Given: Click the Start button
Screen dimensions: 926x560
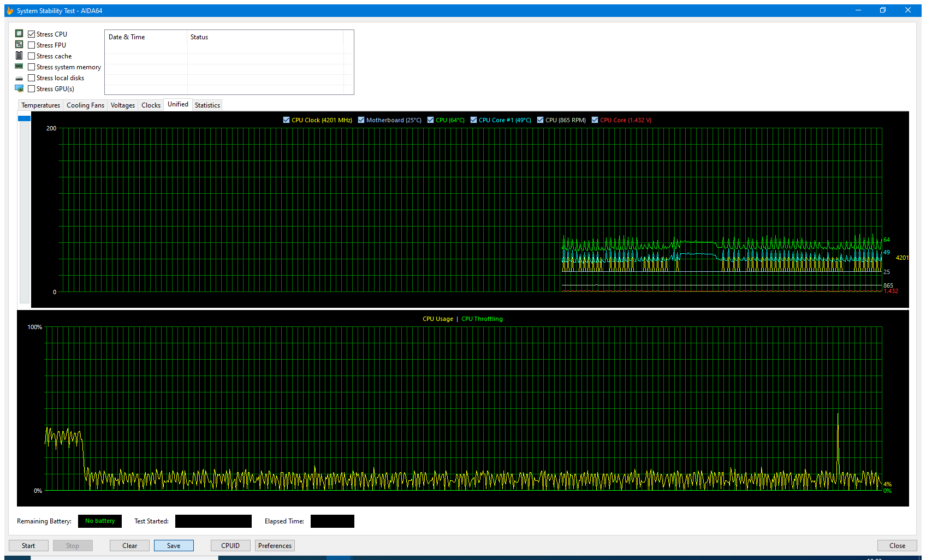Looking at the screenshot, I should (x=28, y=546).
